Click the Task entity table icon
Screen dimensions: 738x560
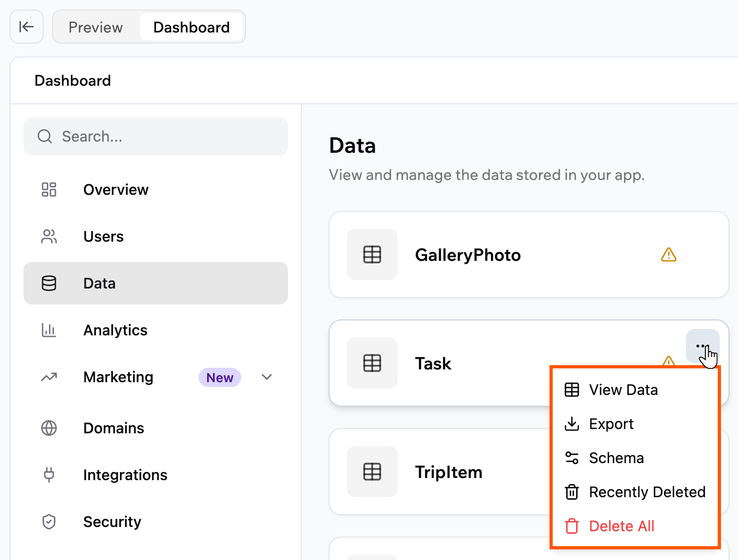click(372, 363)
